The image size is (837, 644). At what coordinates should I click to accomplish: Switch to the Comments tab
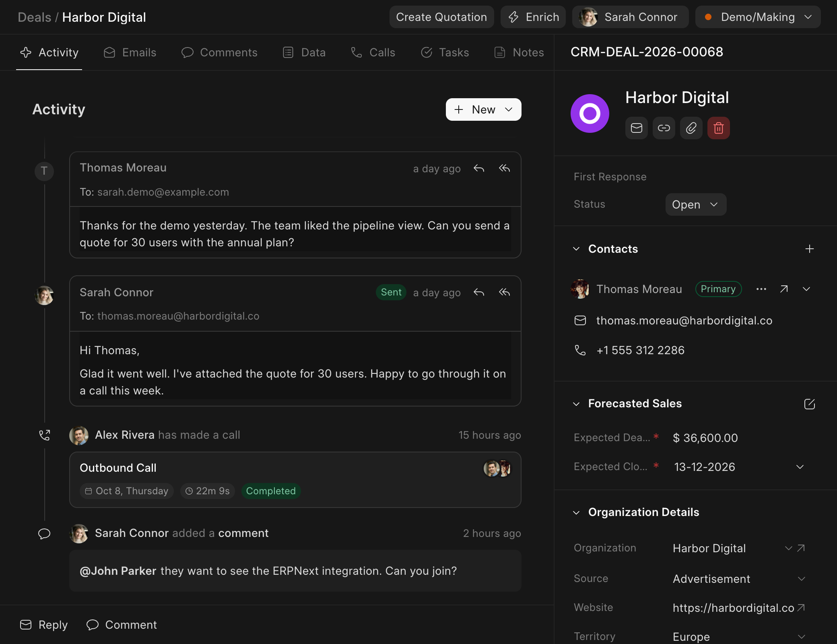(x=219, y=52)
